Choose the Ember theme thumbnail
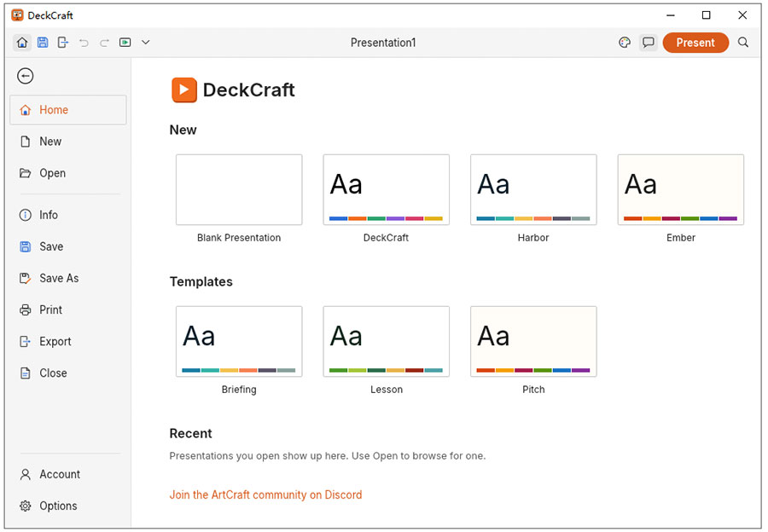 click(x=681, y=190)
